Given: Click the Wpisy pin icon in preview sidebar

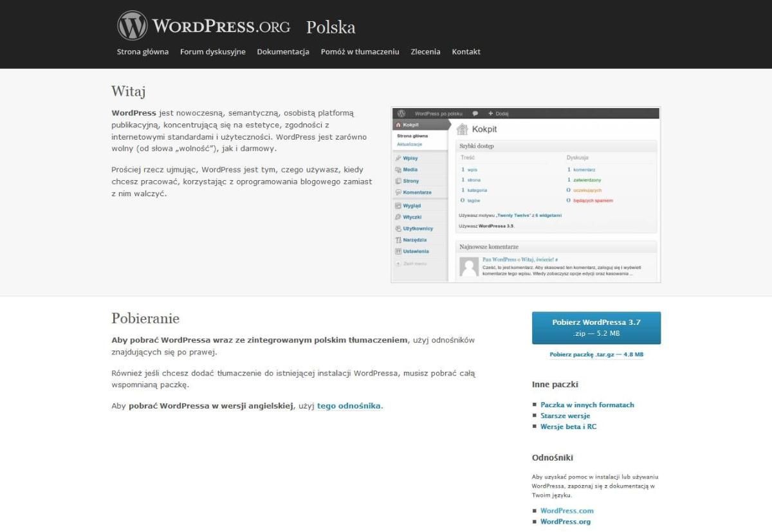Looking at the screenshot, I should [x=398, y=158].
